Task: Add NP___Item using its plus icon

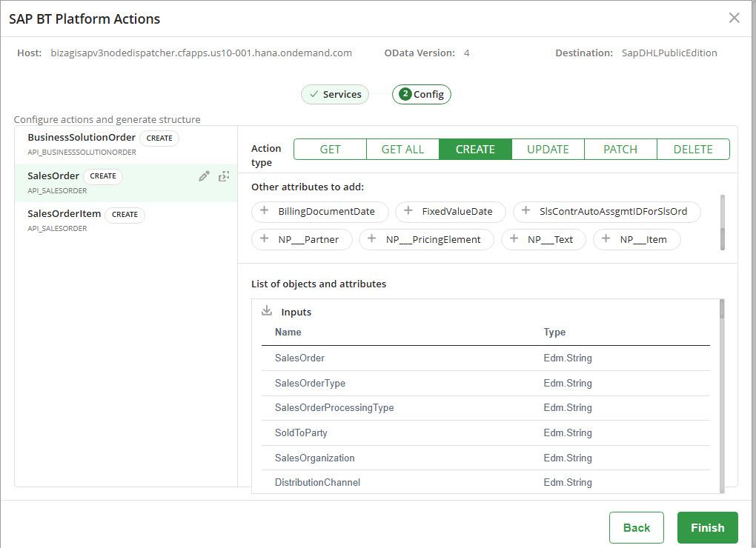Action: [606, 238]
